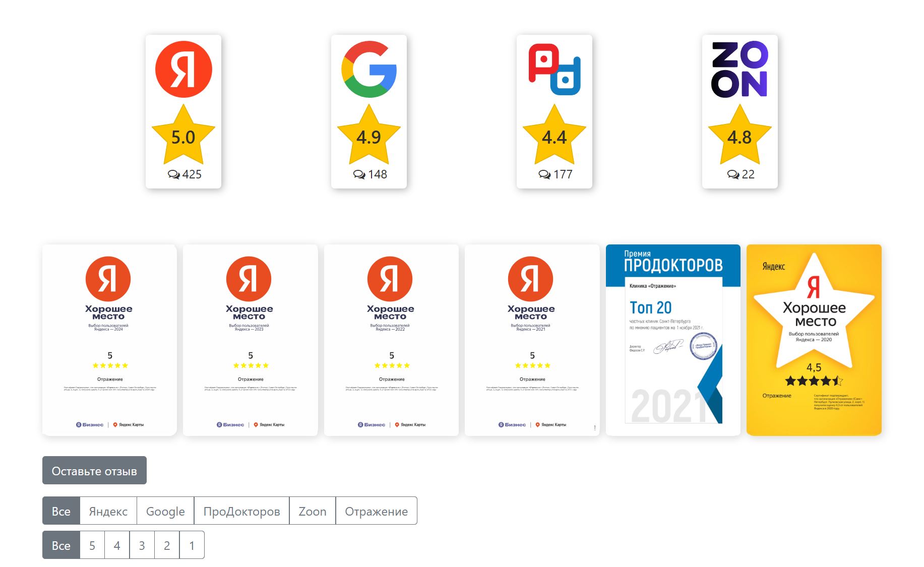This screenshot has width=924, height=567.
Task: Click the 4.8 star rating badge
Action: click(740, 135)
